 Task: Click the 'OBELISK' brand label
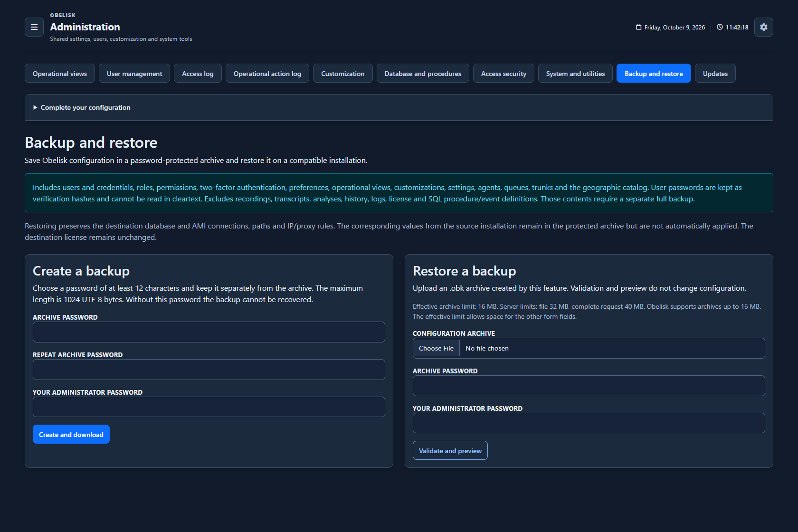click(63, 15)
